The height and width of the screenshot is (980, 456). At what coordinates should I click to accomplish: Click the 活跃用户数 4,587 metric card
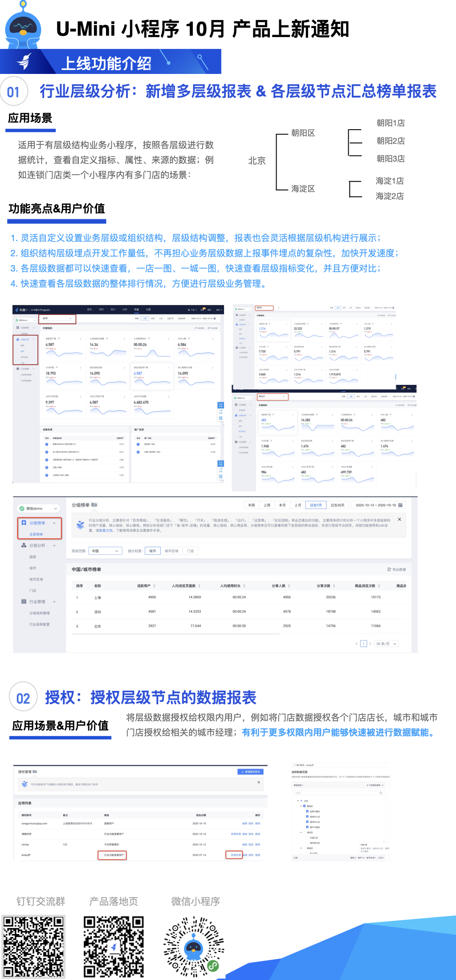point(63,347)
